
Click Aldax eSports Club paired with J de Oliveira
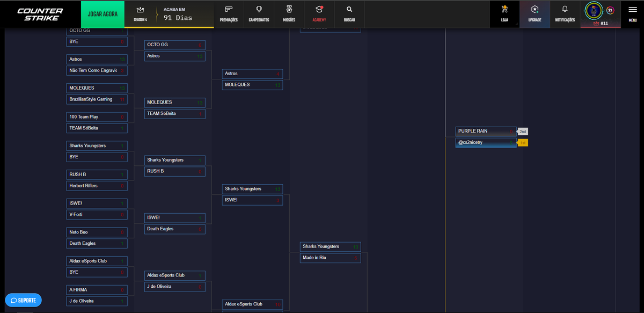point(174,275)
